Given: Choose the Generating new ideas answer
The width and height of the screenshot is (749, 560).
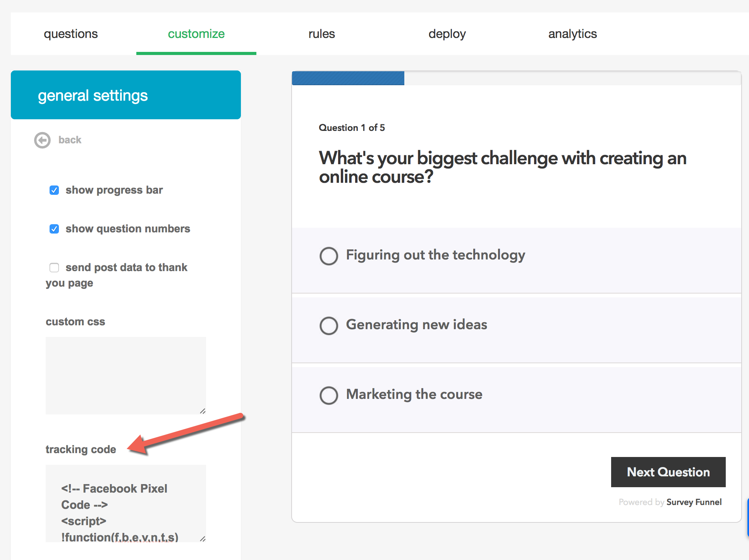Looking at the screenshot, I should click(x=329, y=326).
